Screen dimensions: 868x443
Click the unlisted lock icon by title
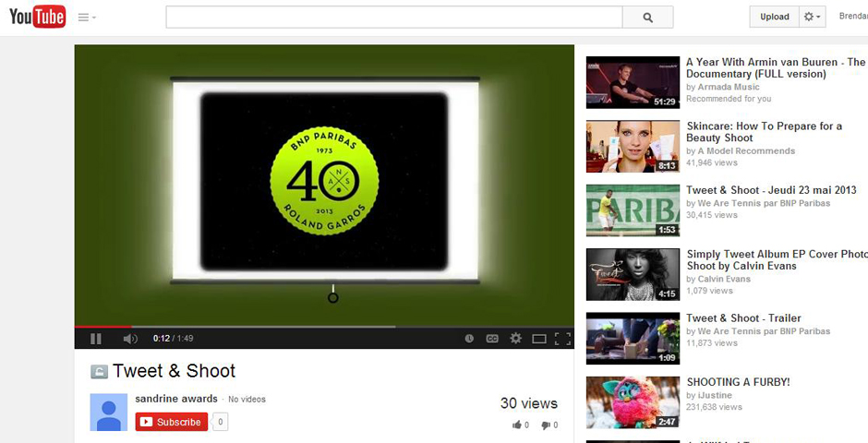pyautogui.click(x=99, y=372)
